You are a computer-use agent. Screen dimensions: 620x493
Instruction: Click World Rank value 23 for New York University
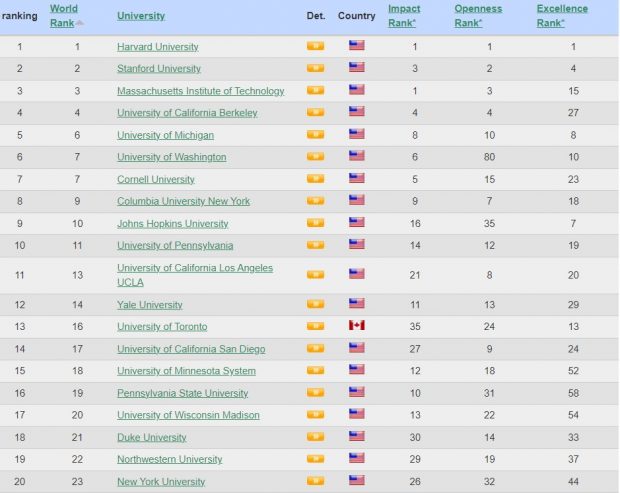(77, 482)
